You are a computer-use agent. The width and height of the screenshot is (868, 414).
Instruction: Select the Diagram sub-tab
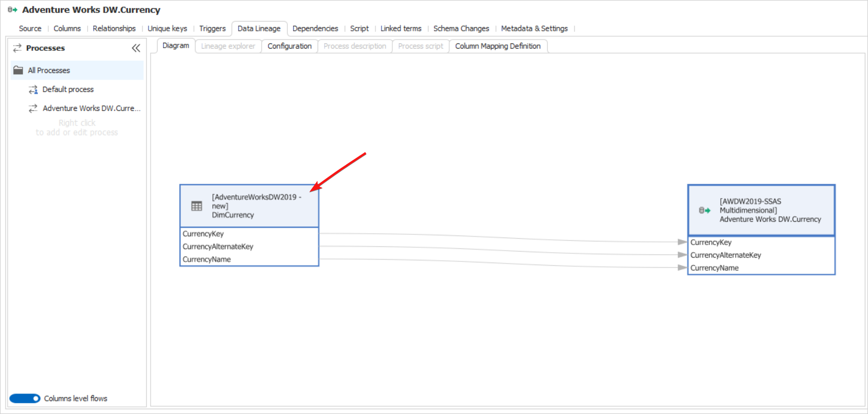[x=176, y=45]
